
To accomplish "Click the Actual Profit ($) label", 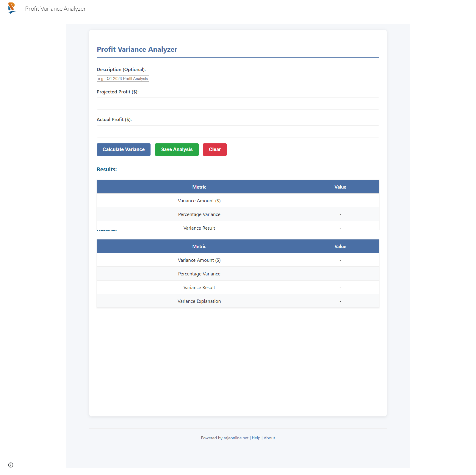I will [x=114, y=119].
